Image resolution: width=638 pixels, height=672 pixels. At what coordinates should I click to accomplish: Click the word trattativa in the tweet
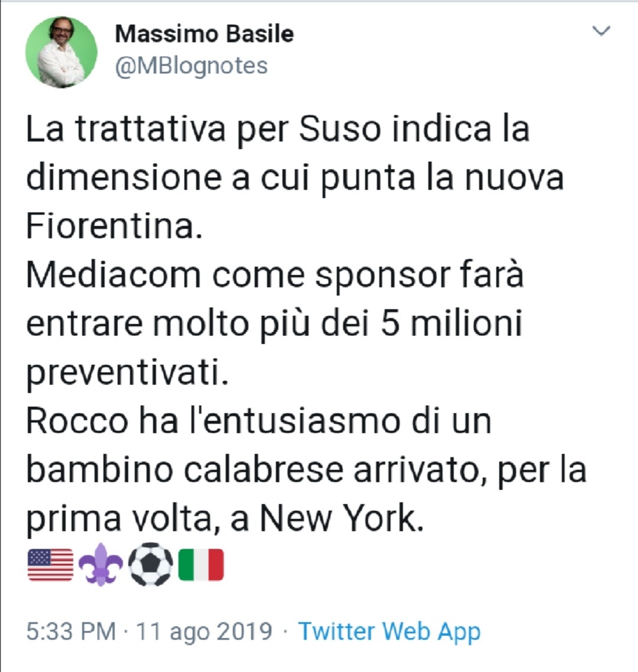pyautogui.click(x=150, y=129)
